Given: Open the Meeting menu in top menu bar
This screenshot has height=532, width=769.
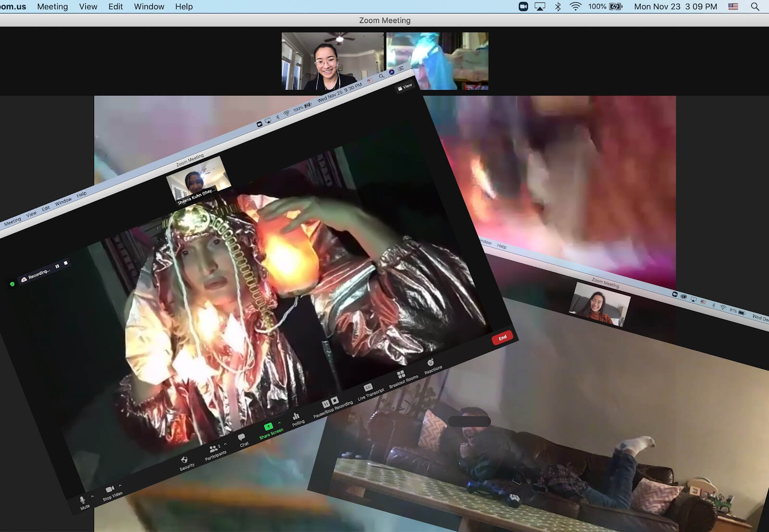Looking at the screenshot, I should point(52,7).
